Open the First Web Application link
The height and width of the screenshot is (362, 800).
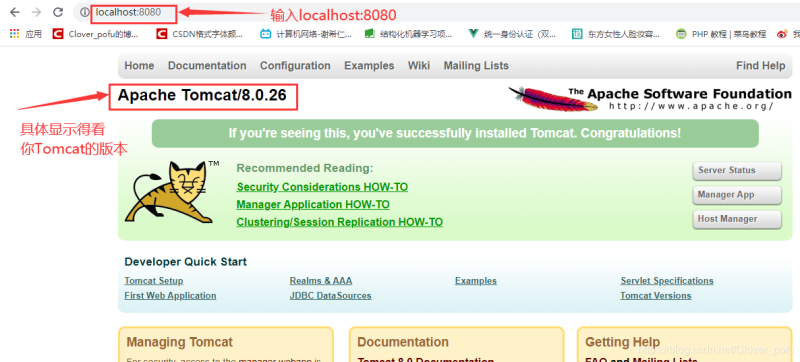170,296
